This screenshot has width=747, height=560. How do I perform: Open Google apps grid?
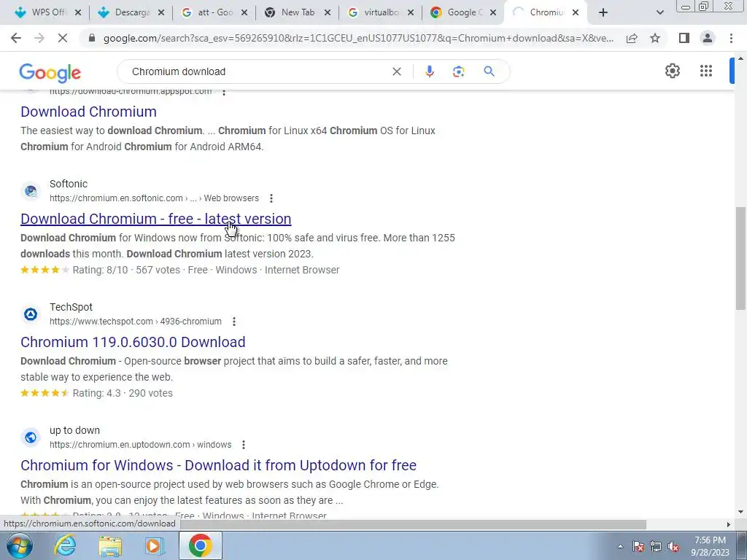706,71
